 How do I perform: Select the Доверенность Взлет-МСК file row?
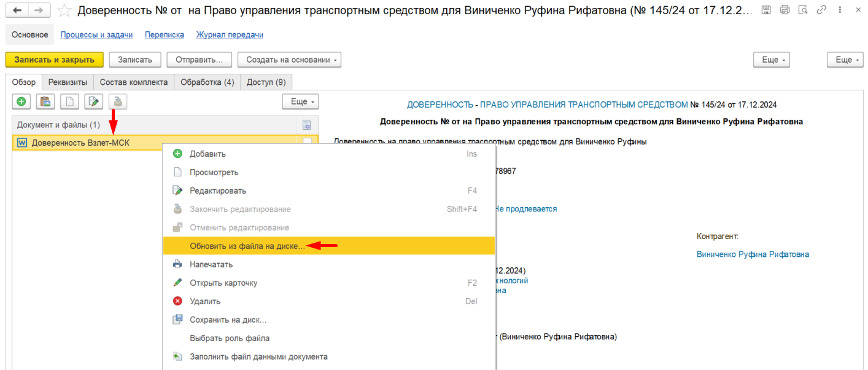(165, 143)
